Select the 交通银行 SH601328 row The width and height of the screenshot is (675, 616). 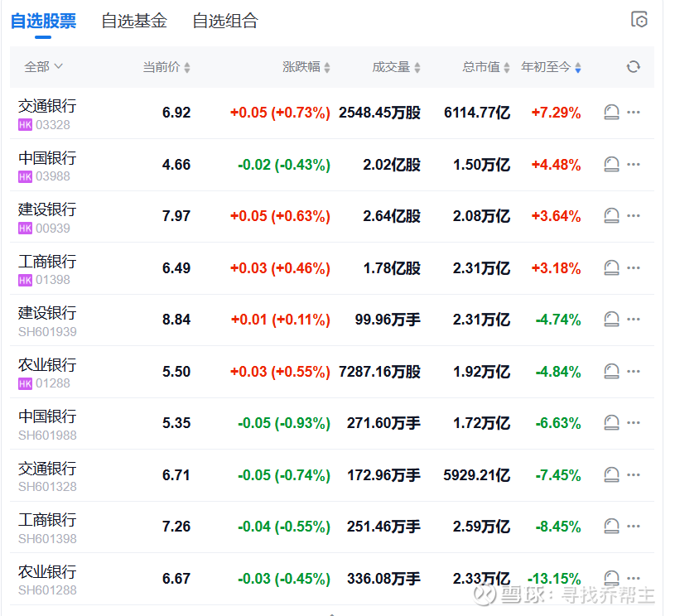47,469
